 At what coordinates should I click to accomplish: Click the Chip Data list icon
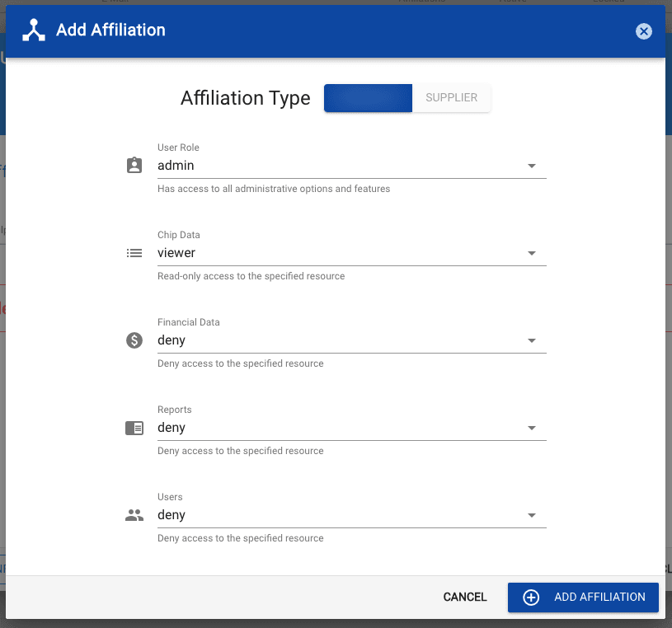coord(134,253)
